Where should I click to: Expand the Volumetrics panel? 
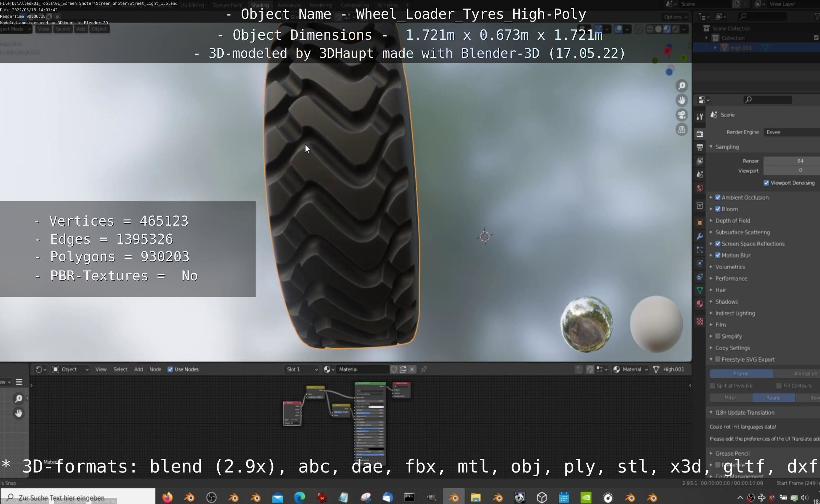coord(711,267)
